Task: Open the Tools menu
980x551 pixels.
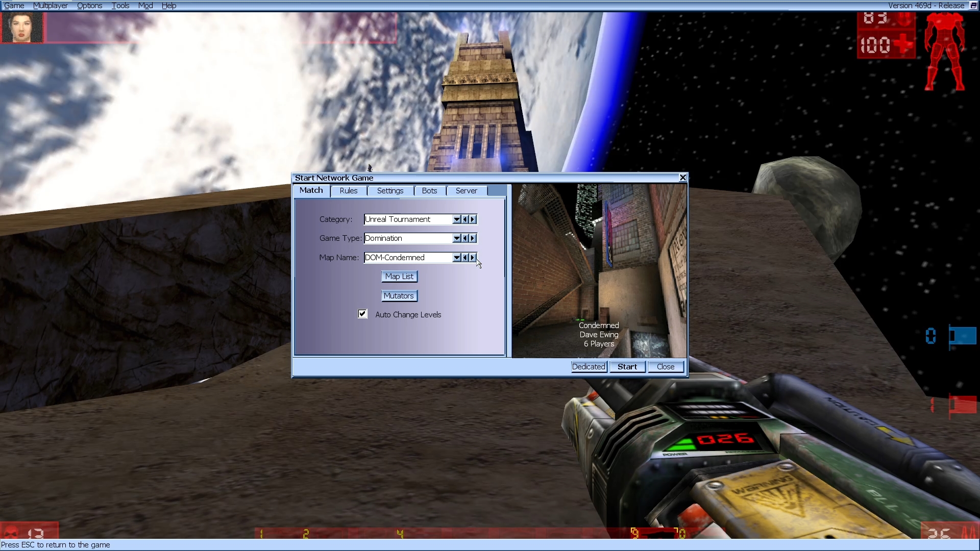Action: [x=120, y=6]
